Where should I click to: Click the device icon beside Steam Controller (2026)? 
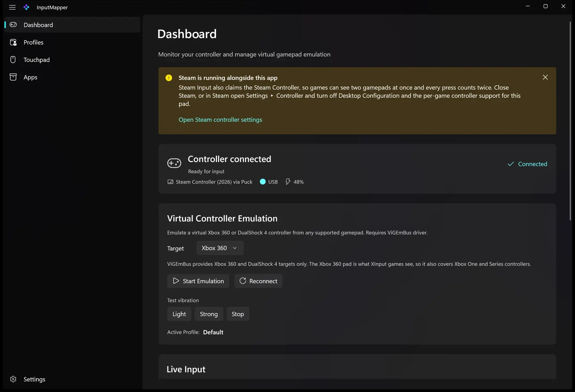tap(170, 182)
